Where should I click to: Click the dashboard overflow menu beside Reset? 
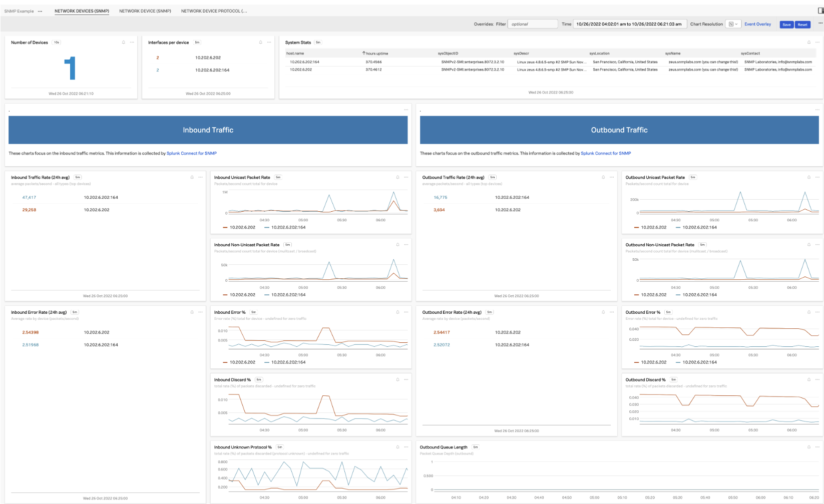coord(820,24)
